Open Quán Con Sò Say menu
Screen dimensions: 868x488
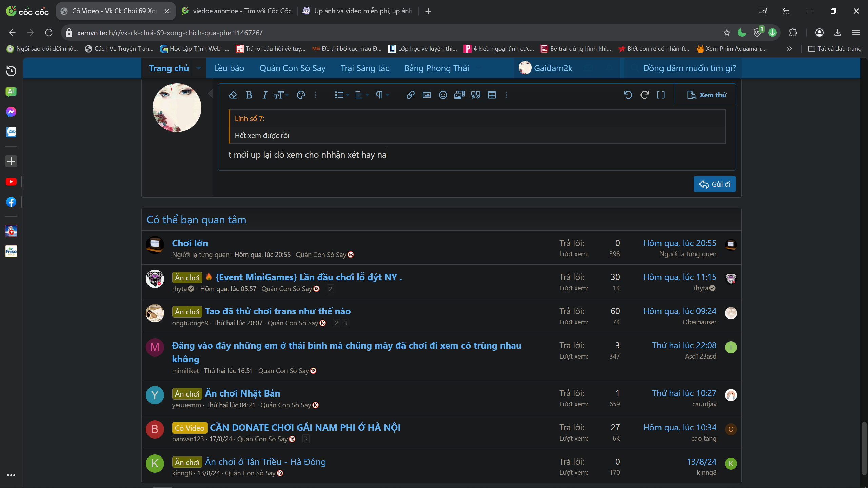pos(292,68)
